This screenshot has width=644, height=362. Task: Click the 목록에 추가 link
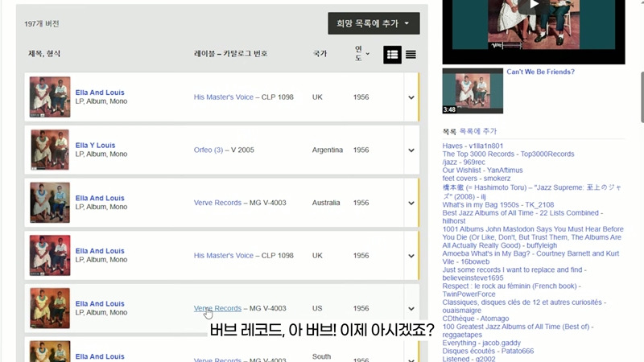coord(477,131)
